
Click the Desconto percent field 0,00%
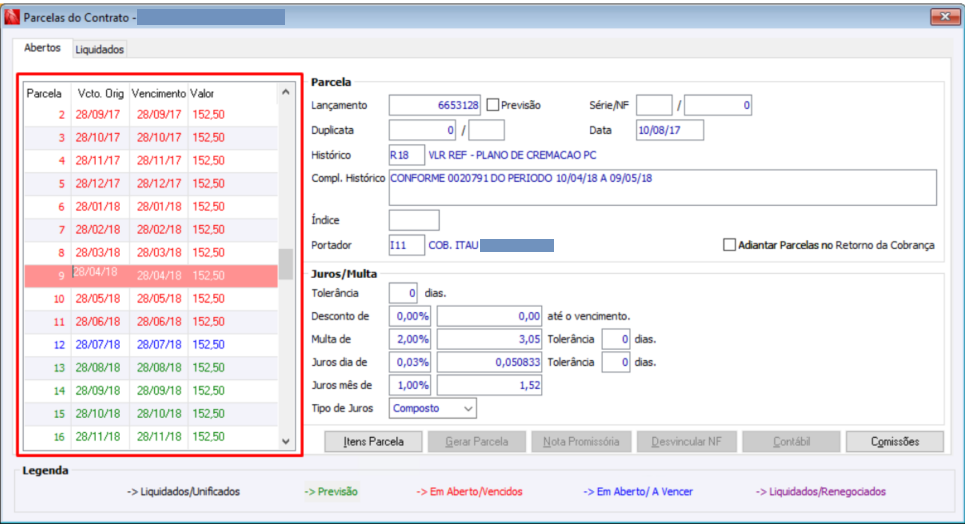pyautogui.click(x=409, y=316)
